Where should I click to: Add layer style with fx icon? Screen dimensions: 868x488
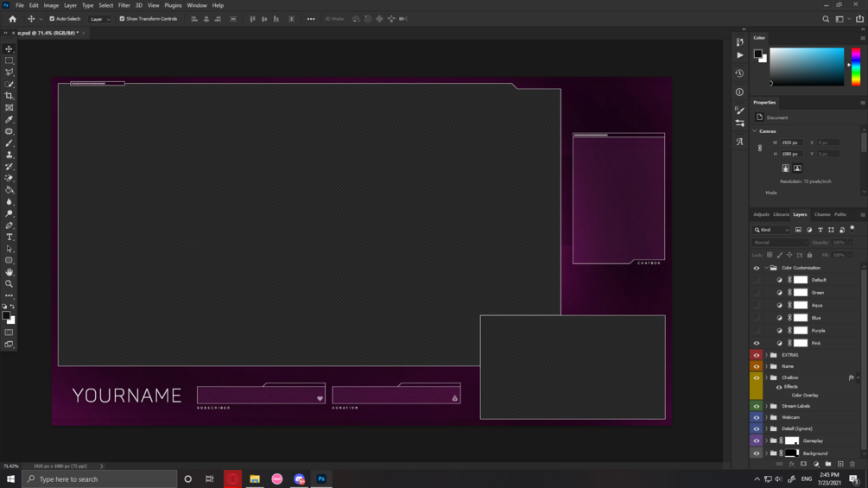(x=792, y=464)
